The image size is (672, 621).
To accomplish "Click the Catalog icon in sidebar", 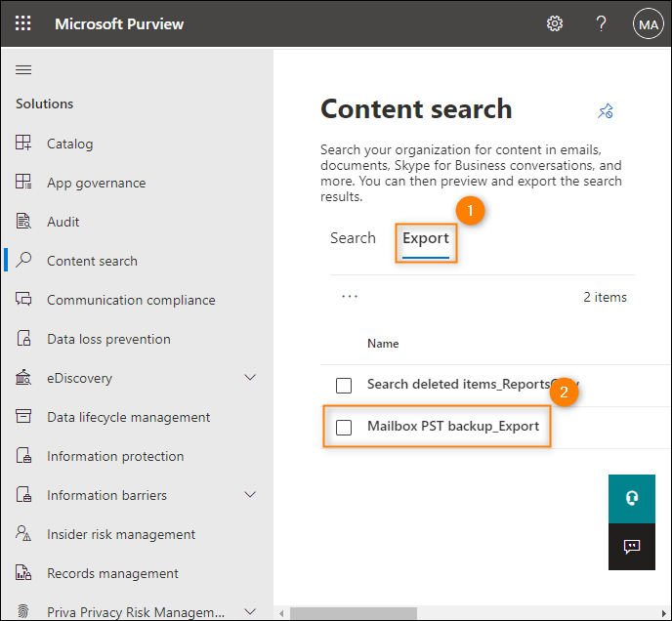I will pyautogui.click(x=23, y=143).
